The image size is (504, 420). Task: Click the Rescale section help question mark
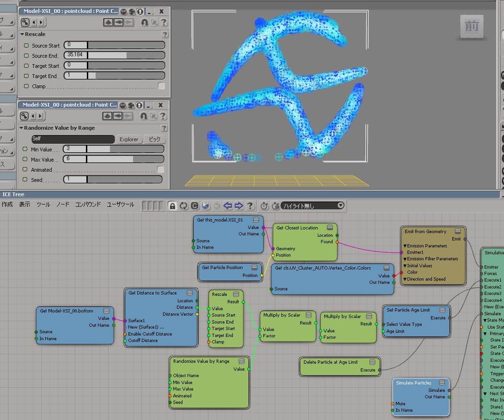pos(165,35)
